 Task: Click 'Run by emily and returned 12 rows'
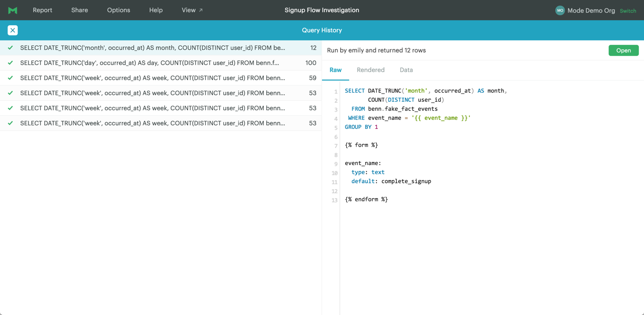376,50
